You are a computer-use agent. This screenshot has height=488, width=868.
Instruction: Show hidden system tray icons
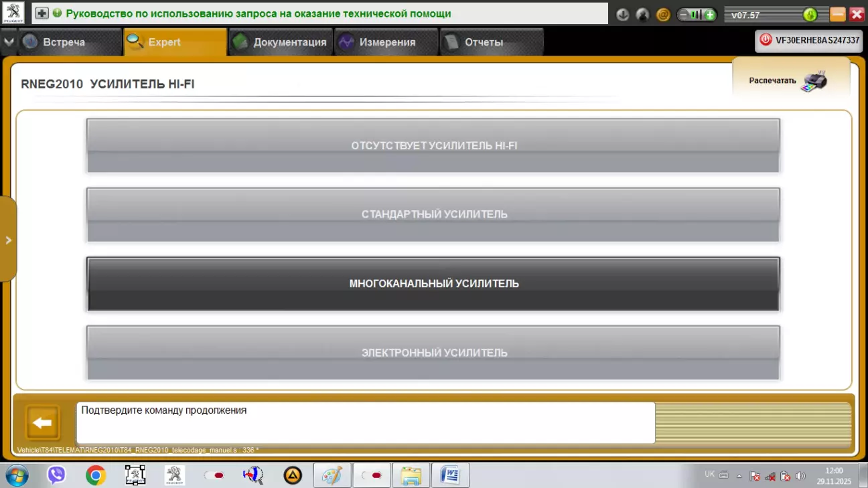[x=739, y=476]
